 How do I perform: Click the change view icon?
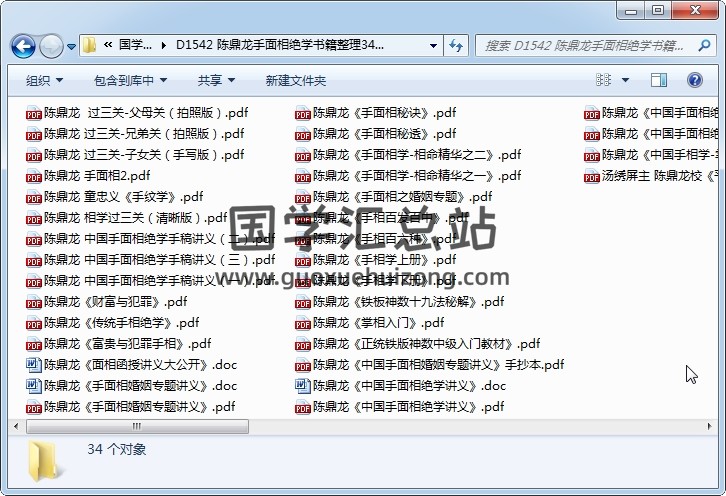[603, 80]
